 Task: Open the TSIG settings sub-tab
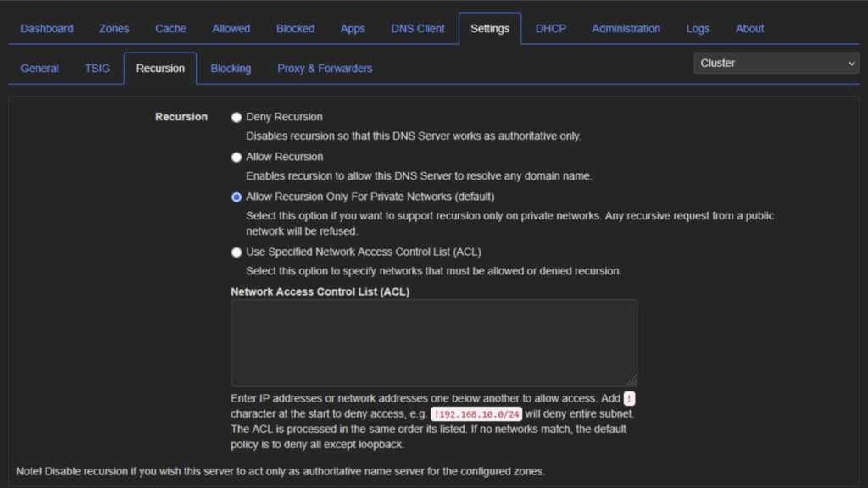pos(97,68)
